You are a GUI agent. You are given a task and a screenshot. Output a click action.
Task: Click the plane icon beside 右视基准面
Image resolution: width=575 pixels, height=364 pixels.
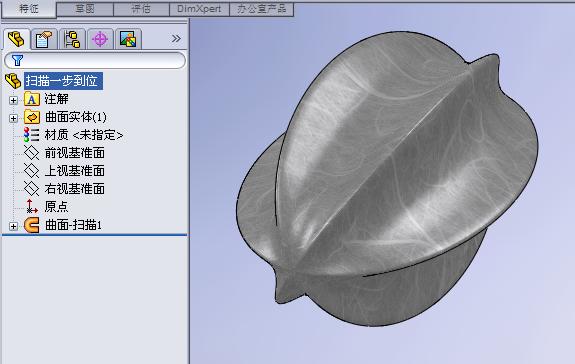click(x=32, y=188)
